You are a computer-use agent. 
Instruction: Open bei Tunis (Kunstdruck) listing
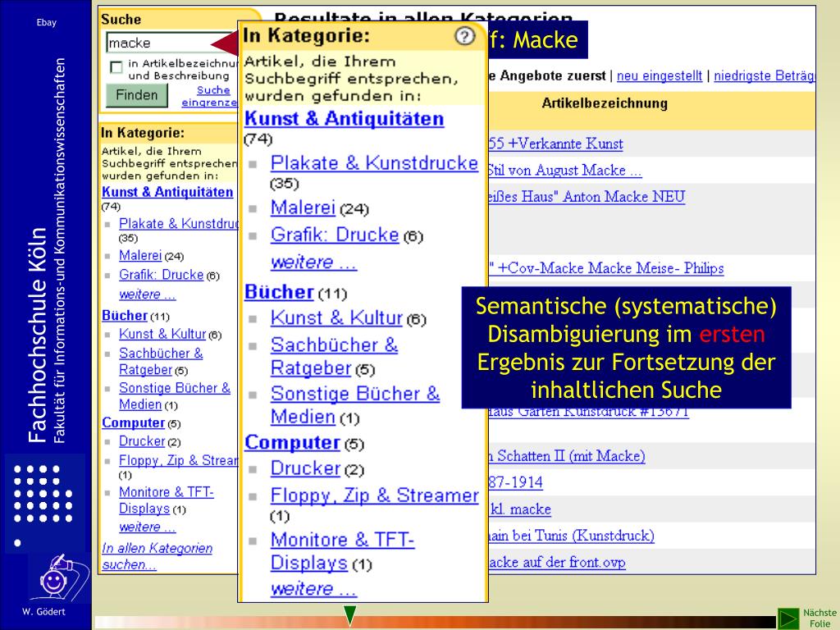tap(571, 535)
